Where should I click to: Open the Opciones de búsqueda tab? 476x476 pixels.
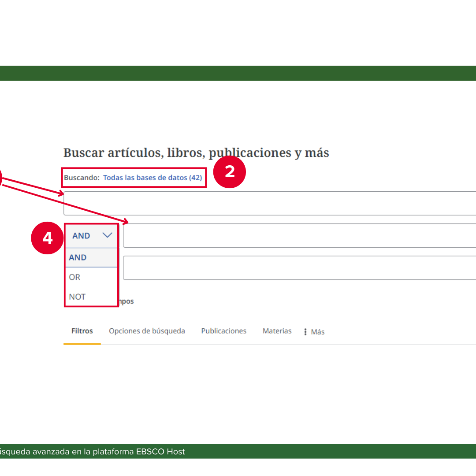(147, 331)
